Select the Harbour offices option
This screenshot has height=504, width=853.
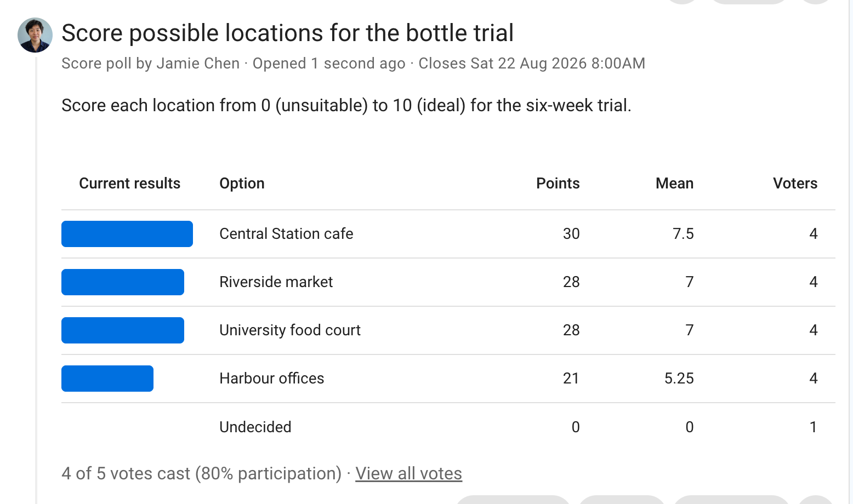click(271, 379)
